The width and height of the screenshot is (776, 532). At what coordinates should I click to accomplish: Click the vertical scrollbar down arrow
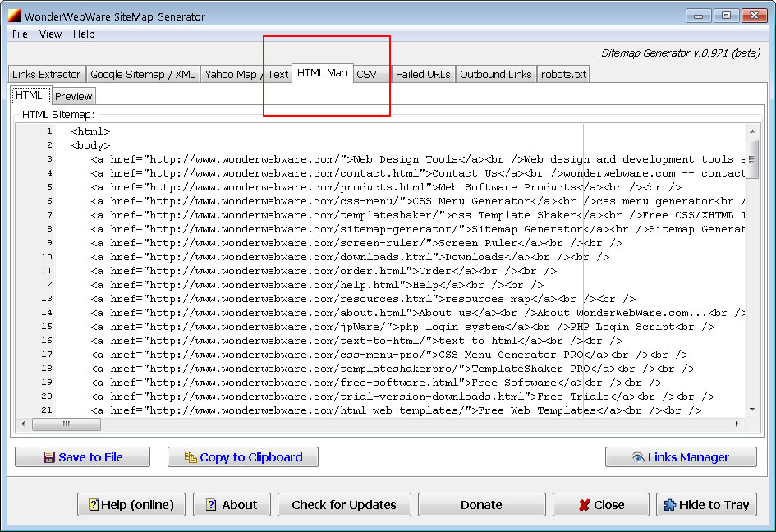pyautogui.click(x=752, y=410)
